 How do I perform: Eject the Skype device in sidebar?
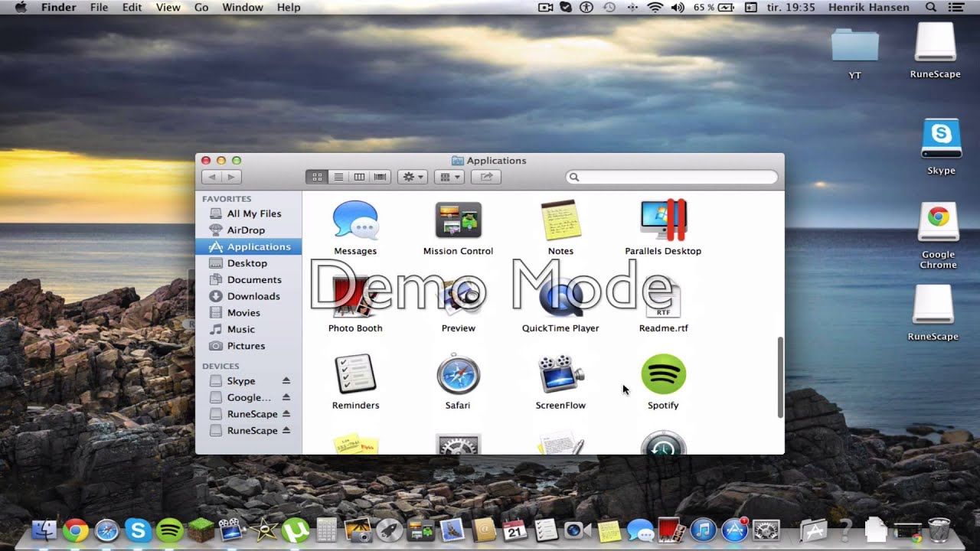[286, 381]
